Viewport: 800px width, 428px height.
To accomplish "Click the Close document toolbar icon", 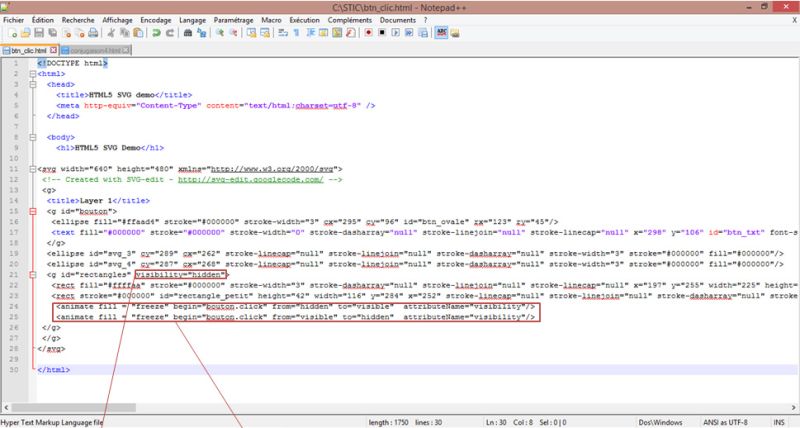I will 66,33.
